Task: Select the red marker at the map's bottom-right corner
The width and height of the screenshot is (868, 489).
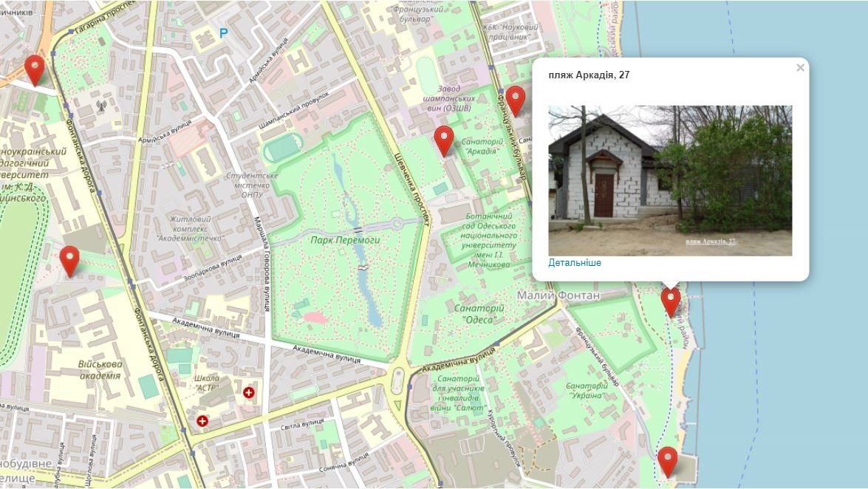Action: click(x=668, y=462)
